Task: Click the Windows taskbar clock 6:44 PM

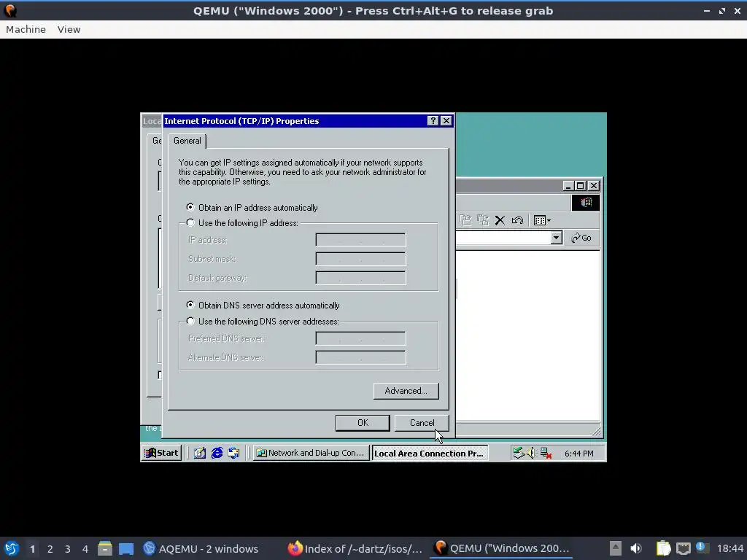Action: 578,454
